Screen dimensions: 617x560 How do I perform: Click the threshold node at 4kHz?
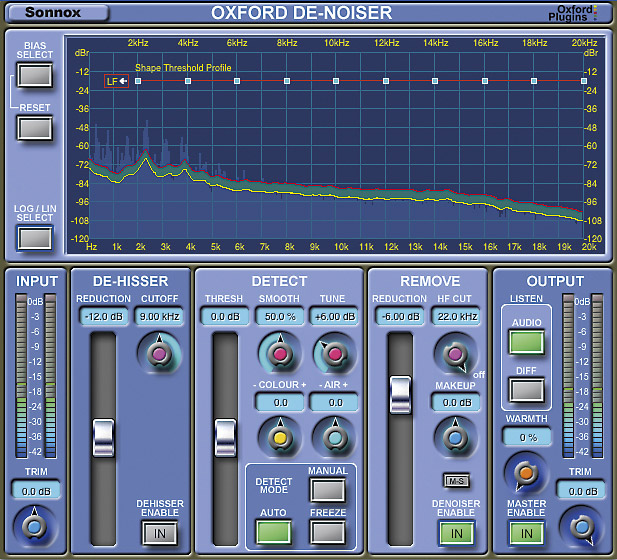[188, 81]
